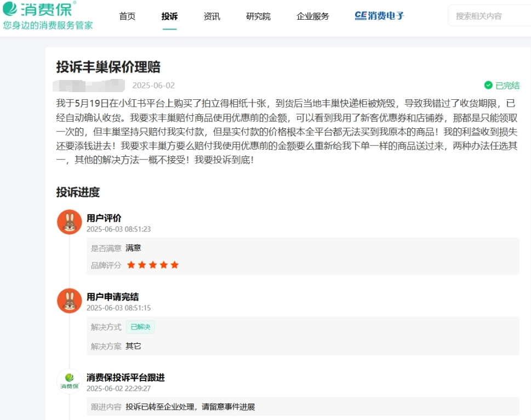531x420 pixels.
Task: Click the 已解决 status tag
Action: coord(140,327)
